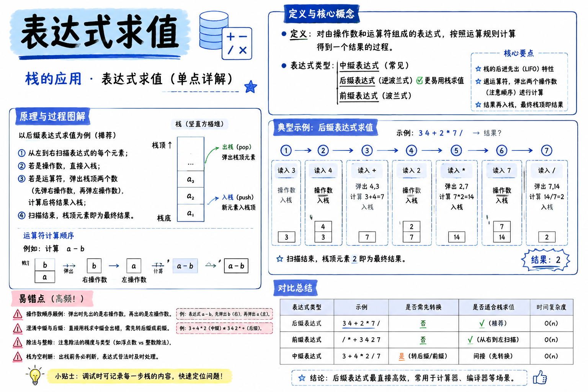
Task: Click the cell 间接（先转换）
Action: click(494, 356)
